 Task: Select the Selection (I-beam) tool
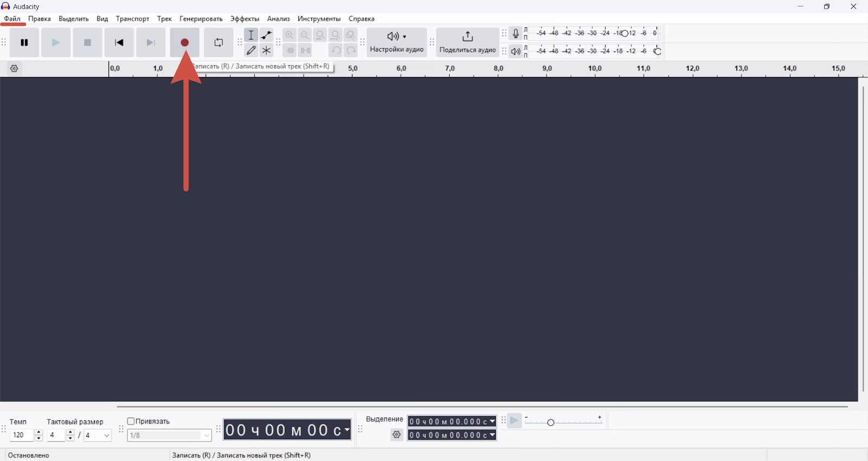click(251, 35)
